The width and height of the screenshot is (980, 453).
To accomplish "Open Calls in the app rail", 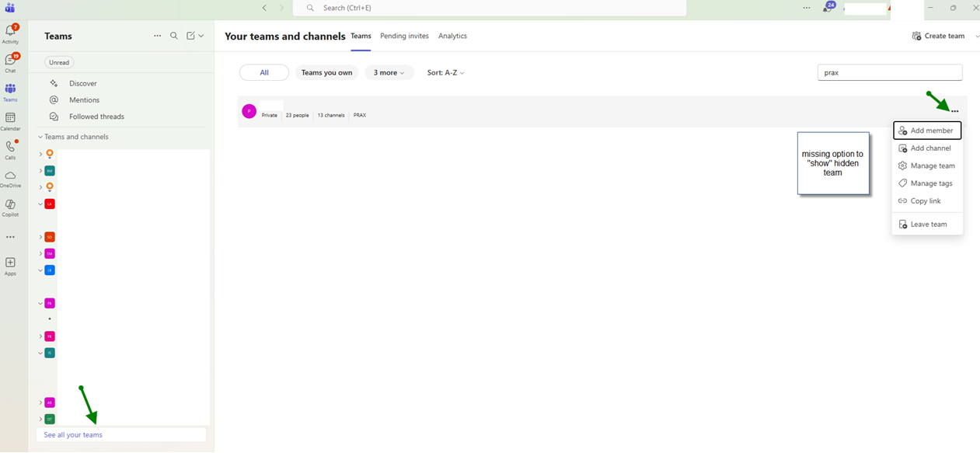I will 11,150.
